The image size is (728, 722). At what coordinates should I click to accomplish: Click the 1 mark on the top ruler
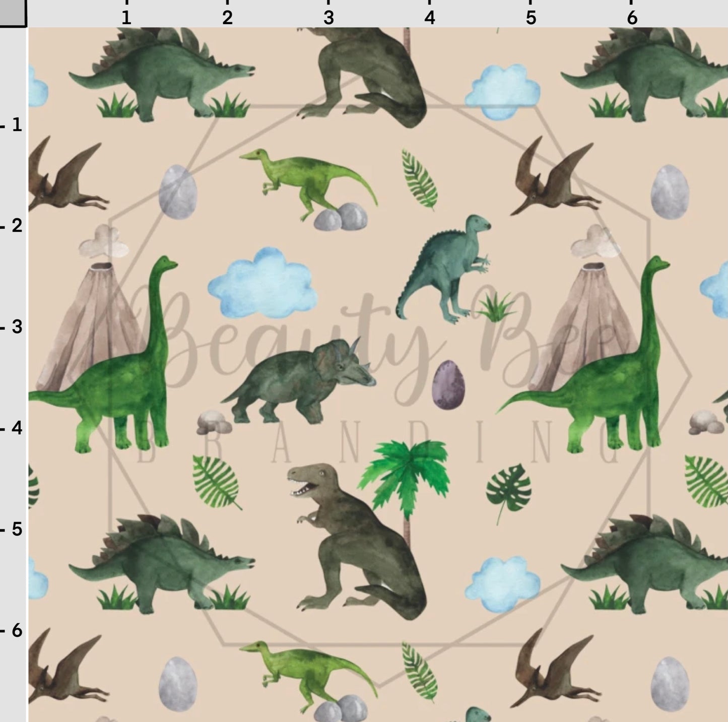pos(126,18)
